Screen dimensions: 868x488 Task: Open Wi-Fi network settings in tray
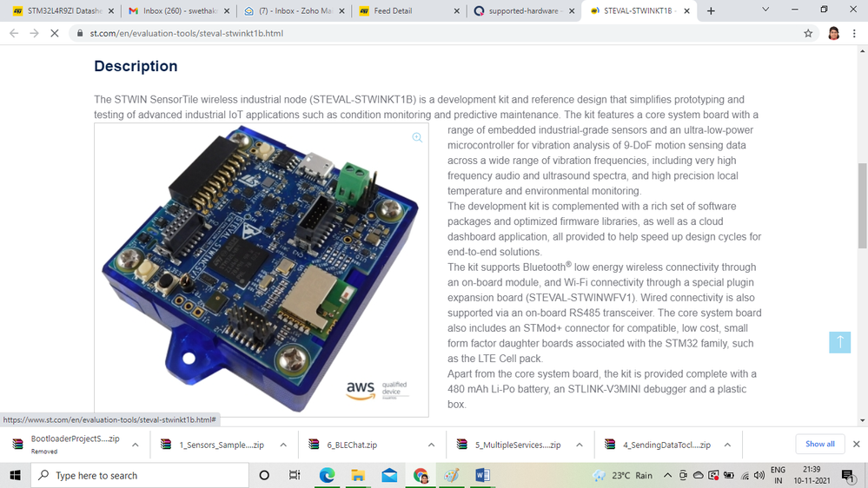pos(745,476)
